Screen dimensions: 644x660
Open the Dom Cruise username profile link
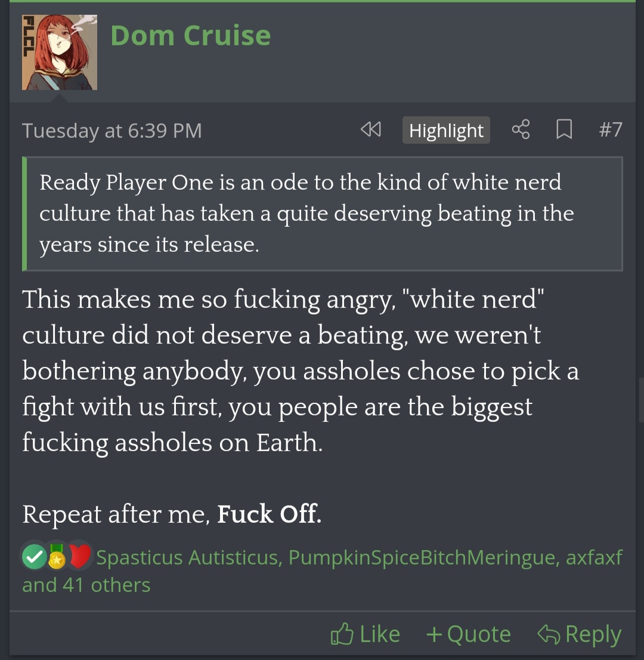(x=191, y=35)
